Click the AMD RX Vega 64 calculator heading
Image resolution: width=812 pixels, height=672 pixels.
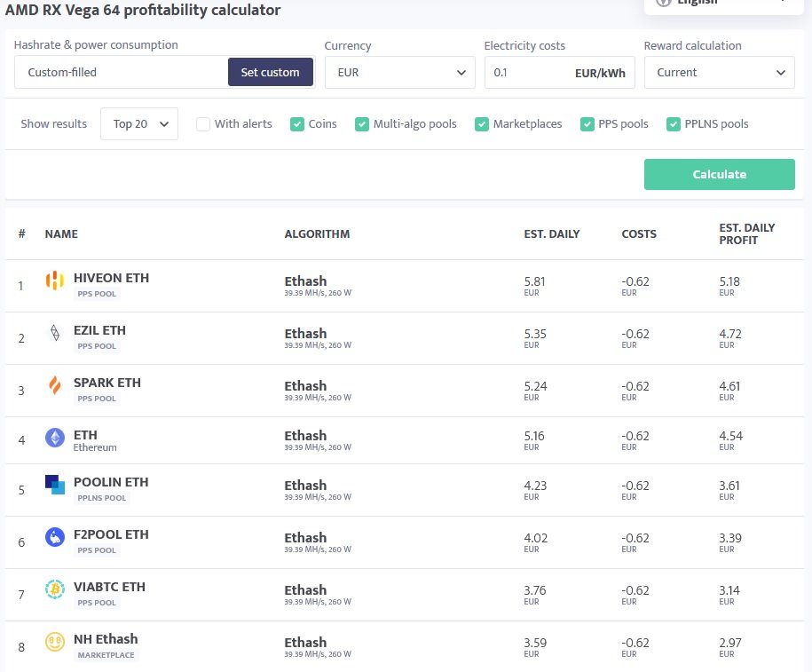coord(143,10)
